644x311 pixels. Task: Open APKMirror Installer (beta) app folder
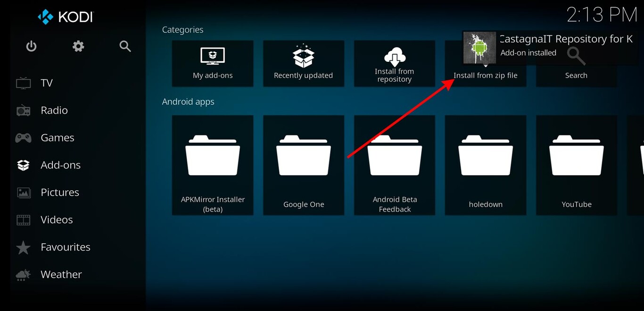[213, 165]
